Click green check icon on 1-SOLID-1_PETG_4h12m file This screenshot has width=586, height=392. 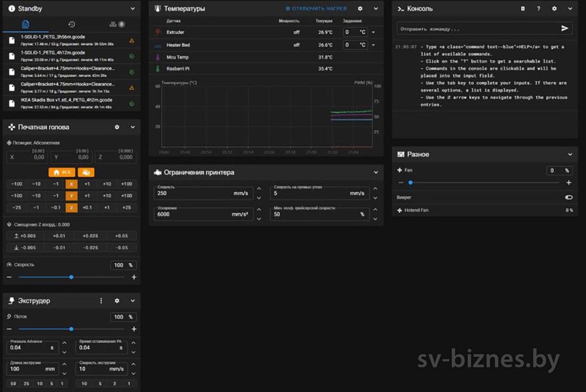pos(132,56)
